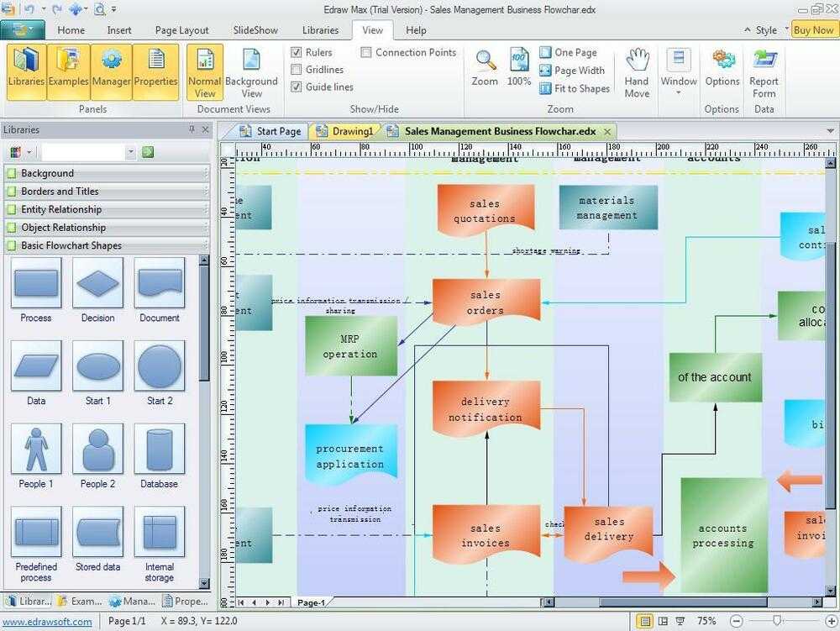Check the Connection Points option

coord(366,52)
